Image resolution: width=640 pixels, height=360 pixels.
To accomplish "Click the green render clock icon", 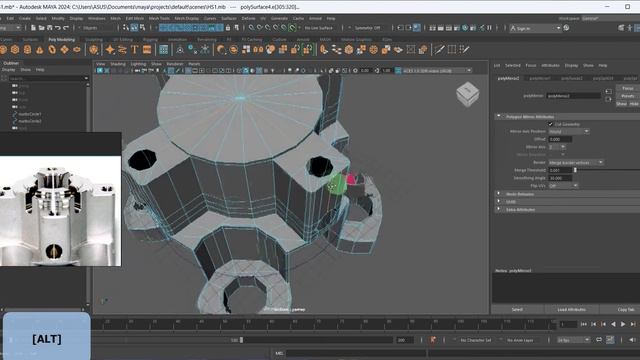I will tap(465, 28).
